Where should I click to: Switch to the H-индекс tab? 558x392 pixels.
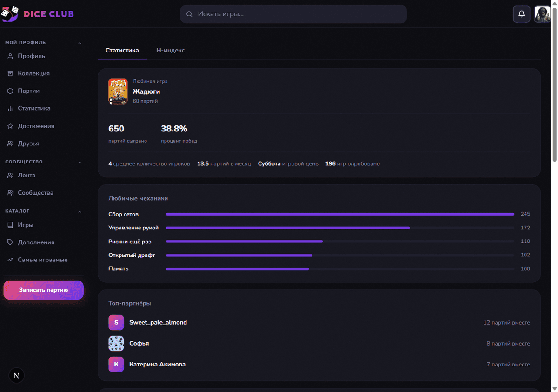[171, 50]
